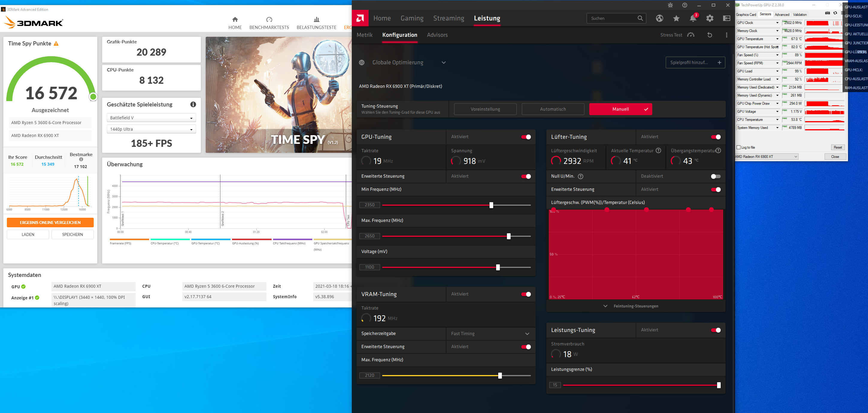This screenshot has width=868, height=413.
Task: Open the Metrik sub-tab
Action: pyautogui.click(x=364, y=35)
